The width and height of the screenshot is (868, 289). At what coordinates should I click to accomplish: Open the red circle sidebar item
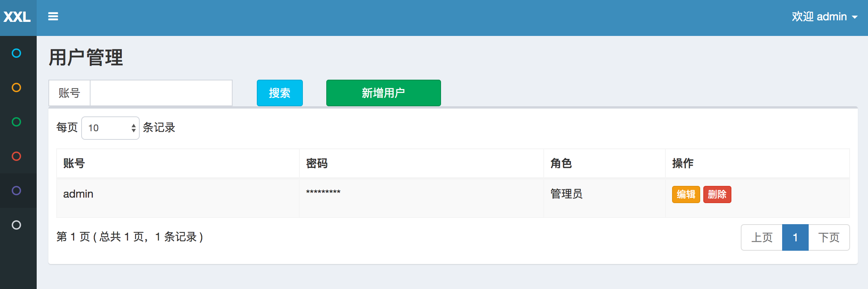tap(16, 156)
